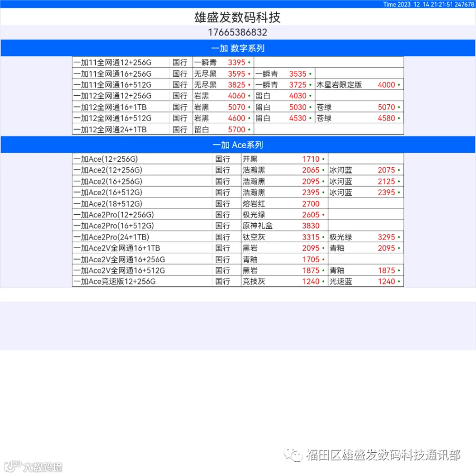Click the price 3295
The image size is (476, 476).
point(386,237)
